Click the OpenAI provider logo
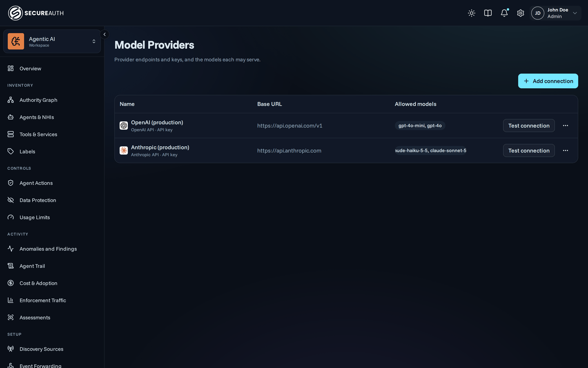 coord(124,126)
